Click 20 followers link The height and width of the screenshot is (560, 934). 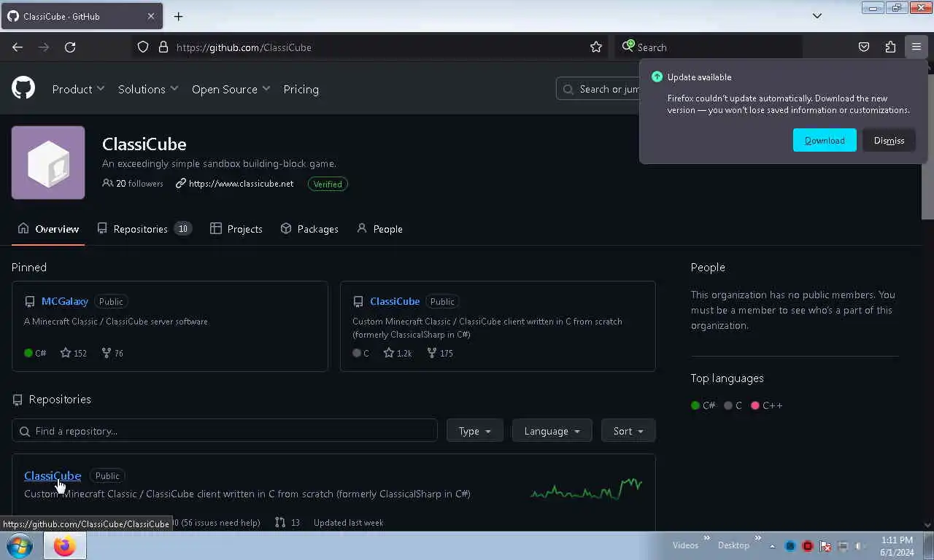coord(133,184)
